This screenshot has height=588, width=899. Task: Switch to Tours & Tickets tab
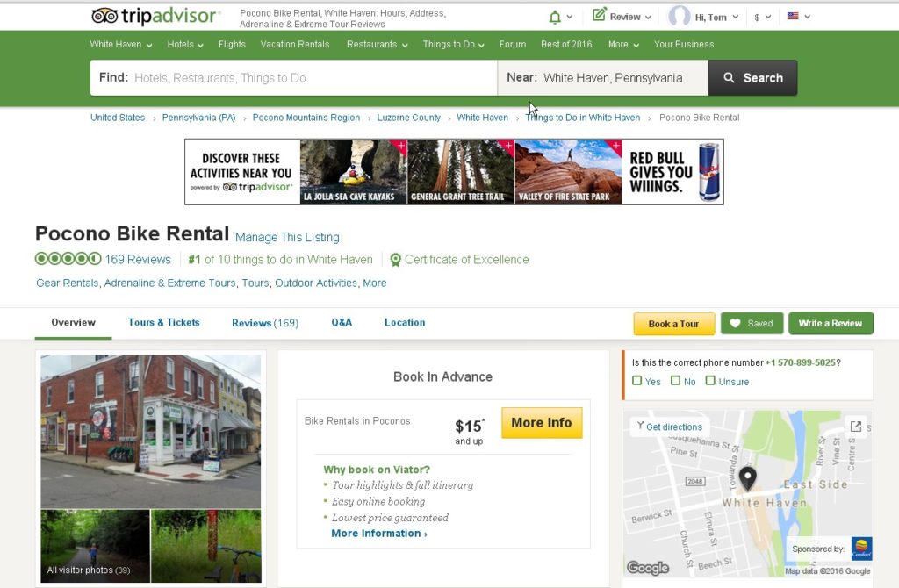pos(164,323)
